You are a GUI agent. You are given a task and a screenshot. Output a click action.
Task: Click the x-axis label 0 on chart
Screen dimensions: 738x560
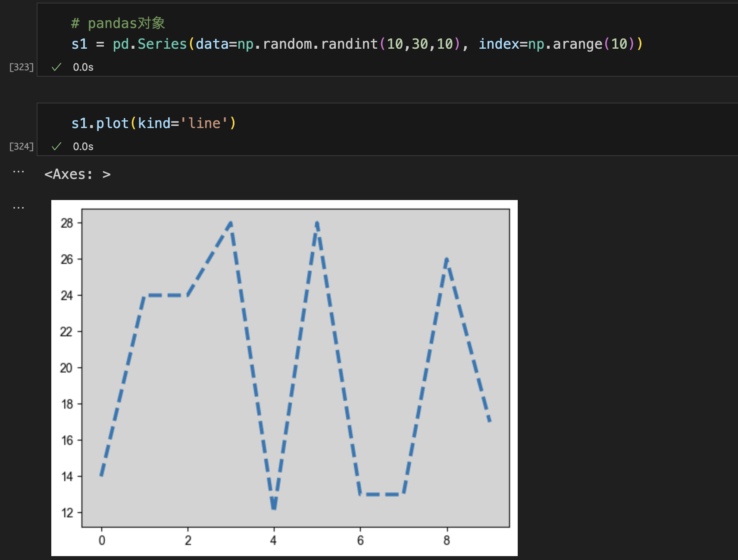click(x=102, y=541)
